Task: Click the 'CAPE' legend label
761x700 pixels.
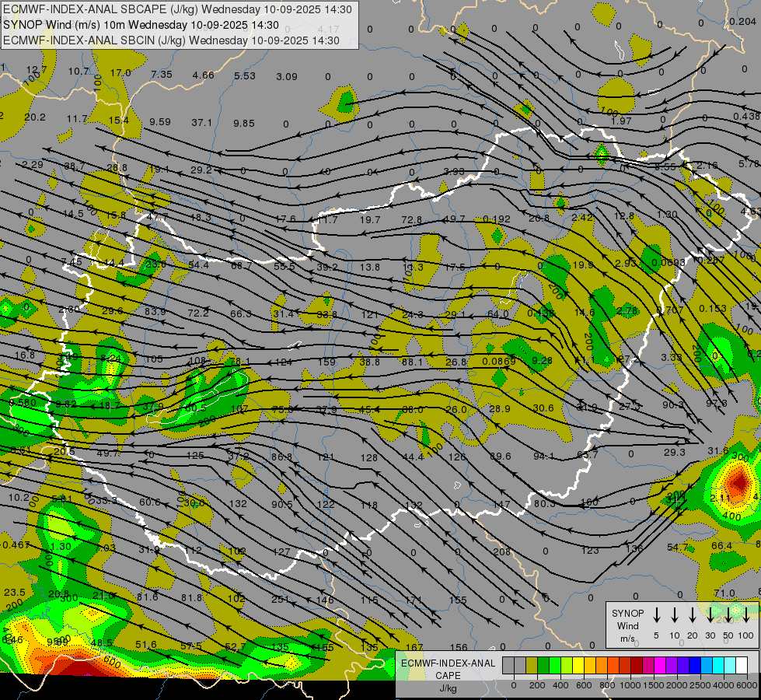Action: (x=448, y=675)
